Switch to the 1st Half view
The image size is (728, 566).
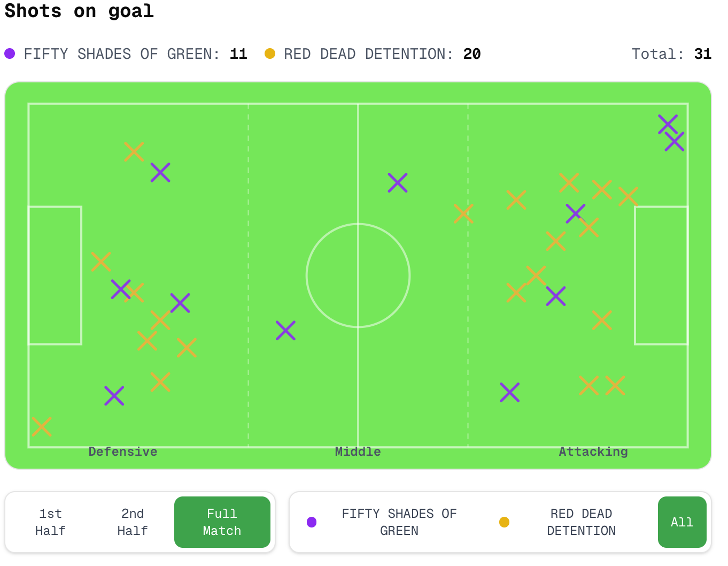(50, 522)
